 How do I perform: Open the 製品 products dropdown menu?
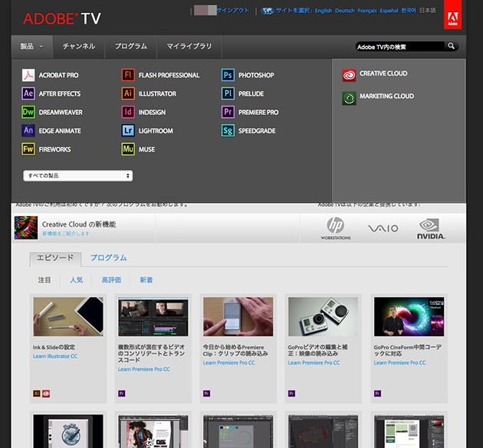coord(32,47)
